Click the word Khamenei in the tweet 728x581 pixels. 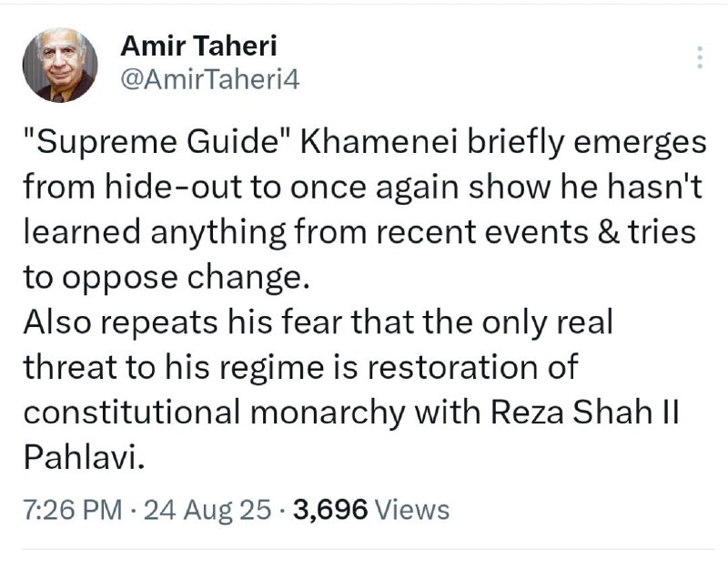pyautogui.click(x=379, y=141)
